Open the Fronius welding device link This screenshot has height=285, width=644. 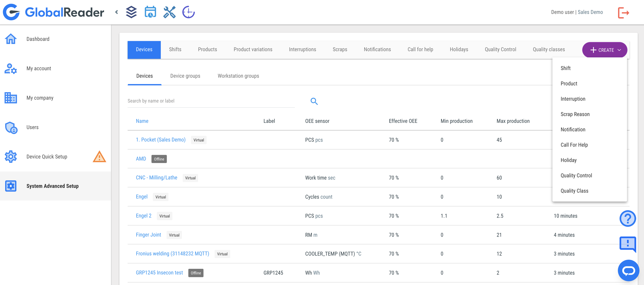[x=172, y=254]
